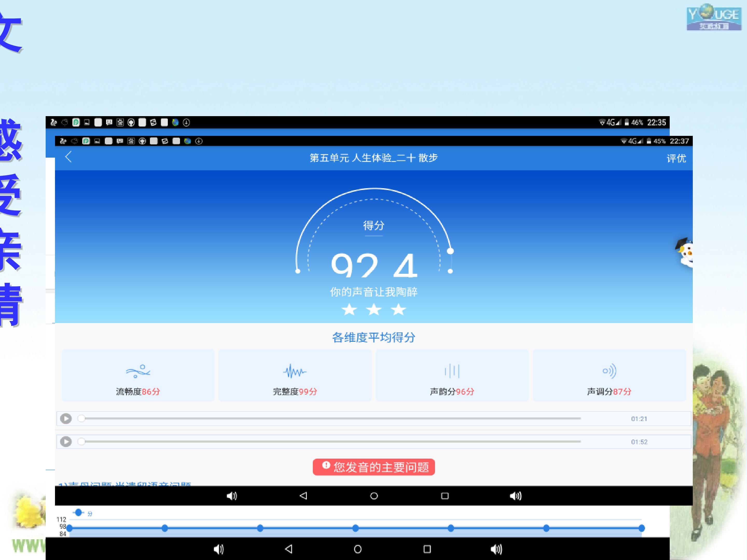Tap the Android back triangle in front window
The width and height of the screenshot is (747, 560).
coord(303,496)
